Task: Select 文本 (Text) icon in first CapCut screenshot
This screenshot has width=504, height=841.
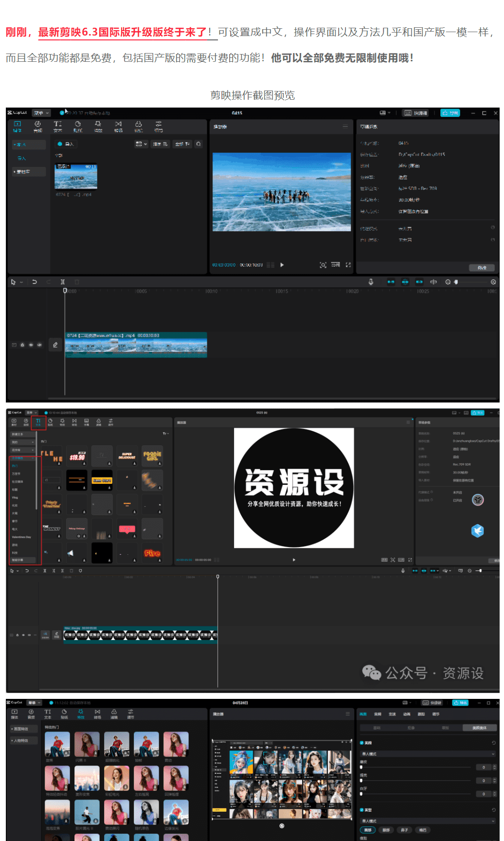Action: (x=58, y=127)
